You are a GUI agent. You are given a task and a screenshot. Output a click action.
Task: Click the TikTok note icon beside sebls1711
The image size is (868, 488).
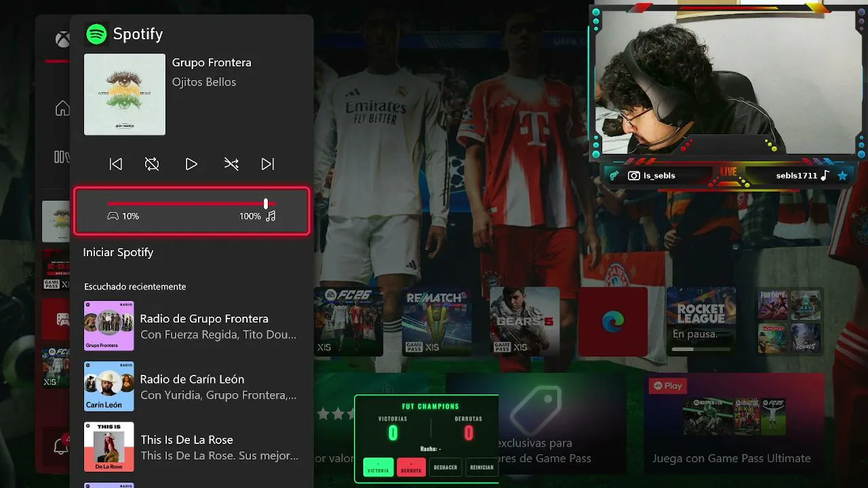pos(825,176)
